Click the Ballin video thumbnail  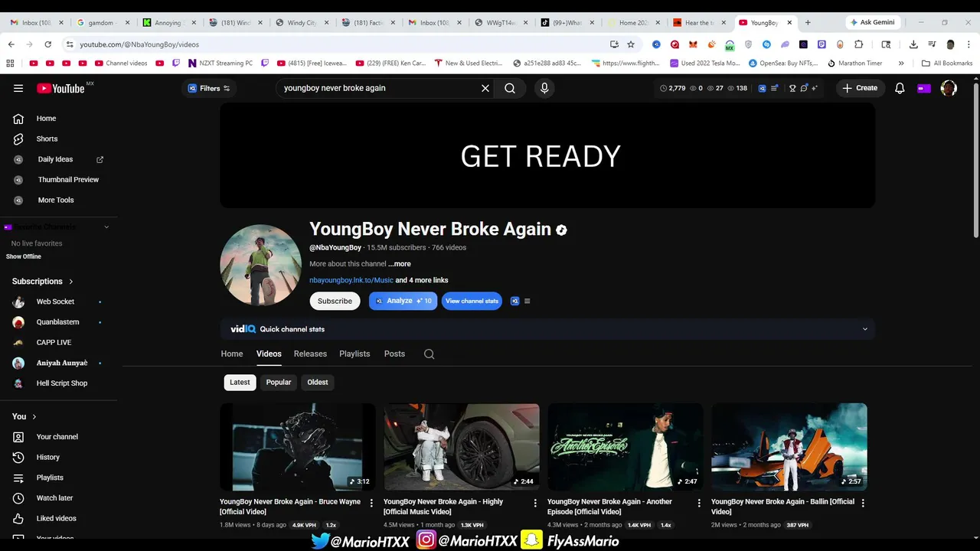(789, 447)
